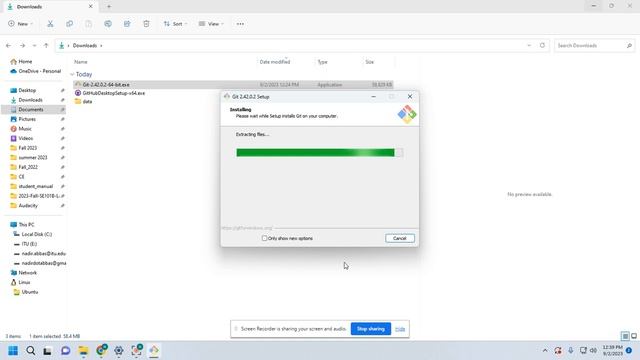
Task: Click the Git Setup taskbar icon
Action: (154, 351)
